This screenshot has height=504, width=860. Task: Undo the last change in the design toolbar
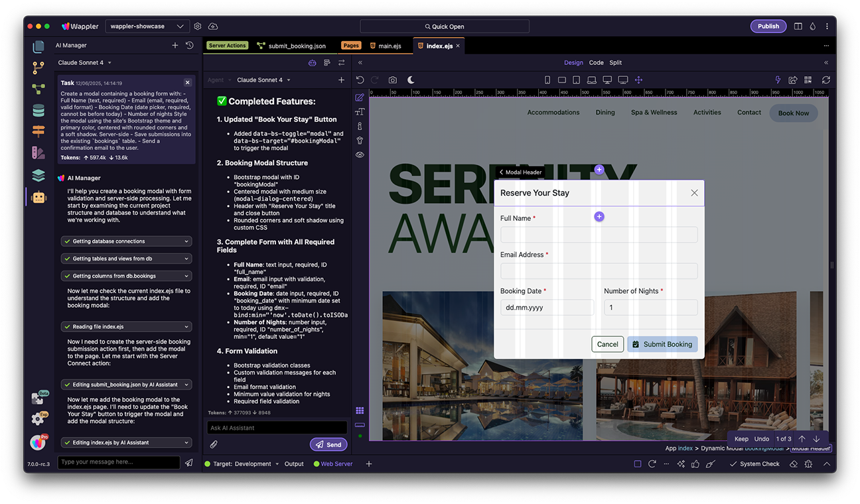click(x=359, y=79)
